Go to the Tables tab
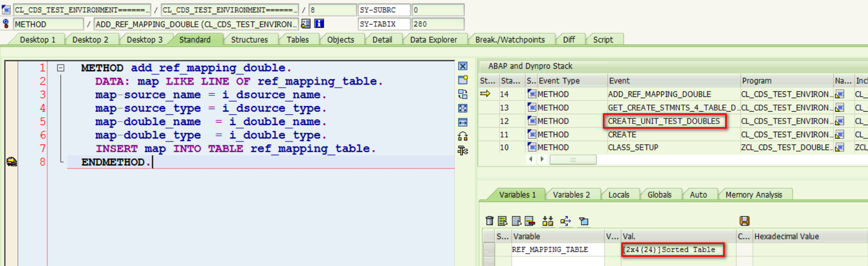868x266 pixels. (x=297, y=39)
